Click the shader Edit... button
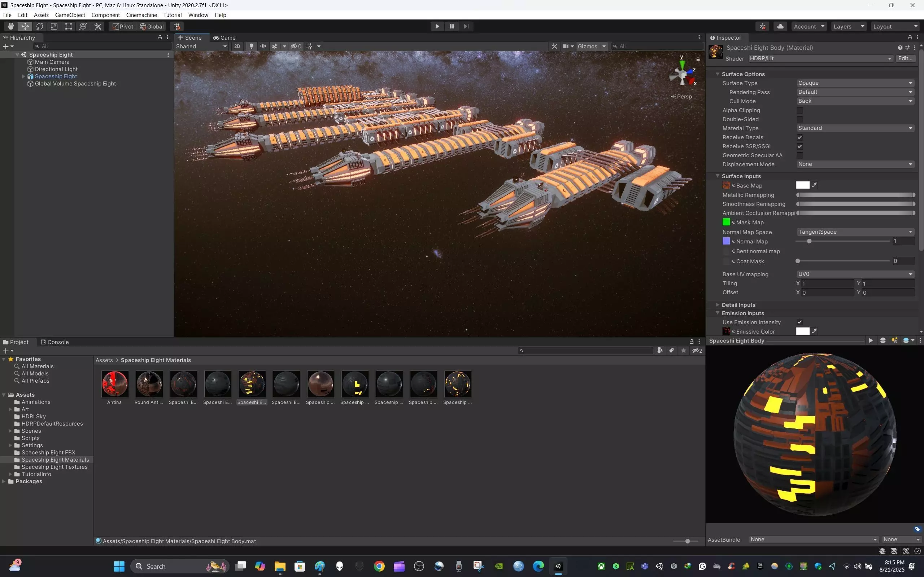This screenshot has width=924, height=577. 905,58
